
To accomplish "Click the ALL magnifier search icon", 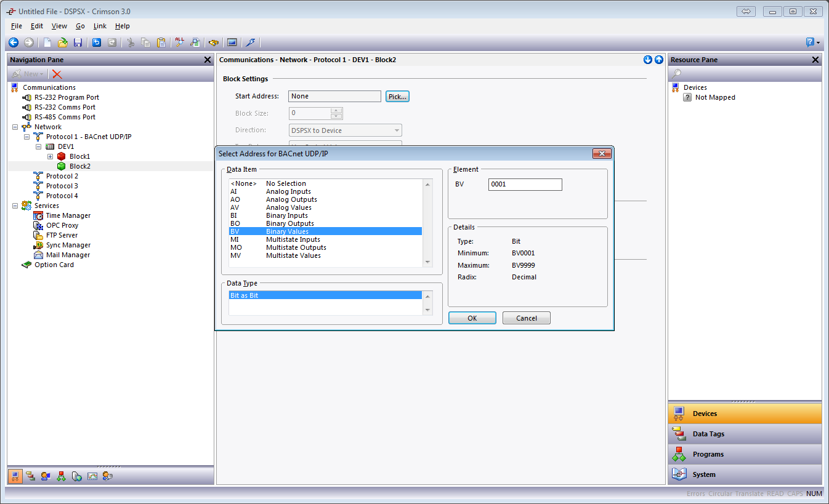I will [x=180, y=42].
